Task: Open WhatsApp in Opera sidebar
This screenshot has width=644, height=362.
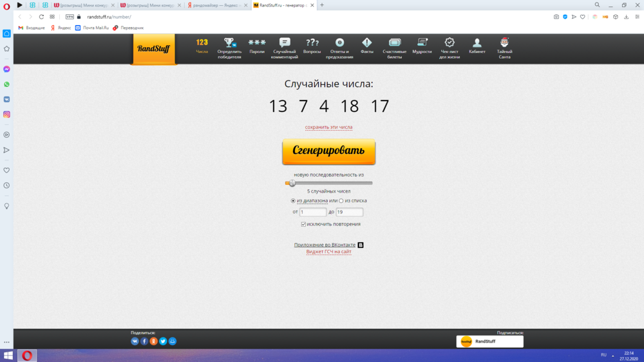Action: point(6,84)
